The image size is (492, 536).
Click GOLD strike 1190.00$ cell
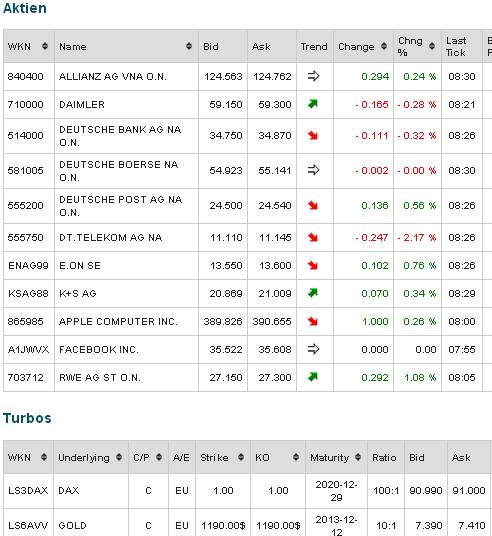click(223, 525)
